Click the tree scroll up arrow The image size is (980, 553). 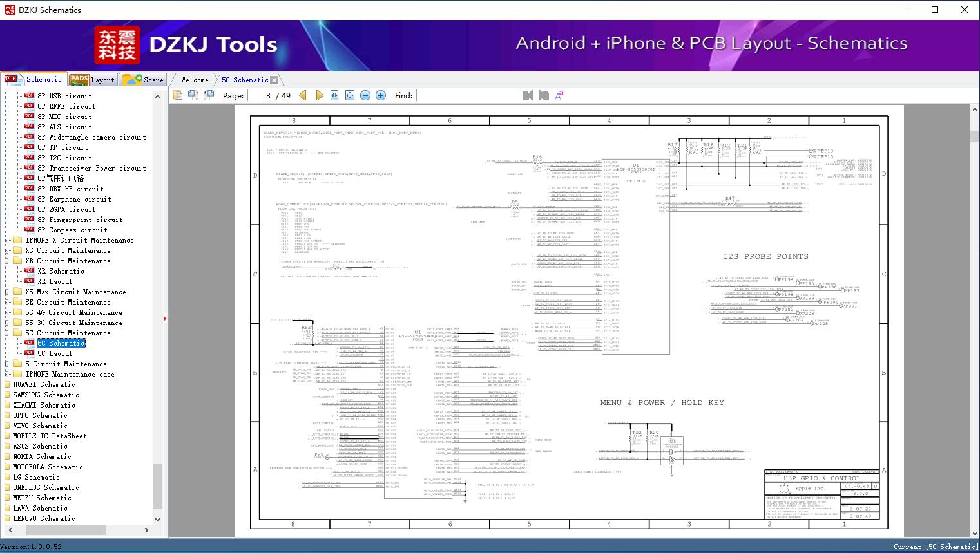coord(157,97)
